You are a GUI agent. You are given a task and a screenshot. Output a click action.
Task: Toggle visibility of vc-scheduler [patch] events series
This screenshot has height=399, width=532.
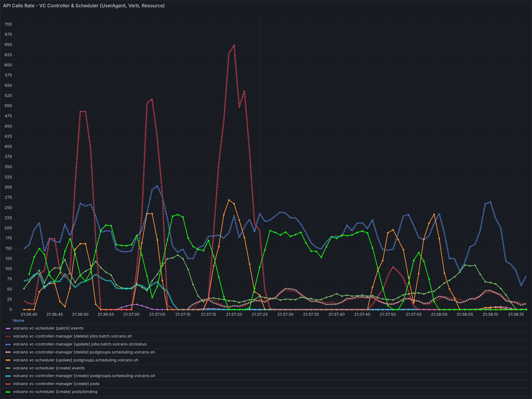coord(48,328)
